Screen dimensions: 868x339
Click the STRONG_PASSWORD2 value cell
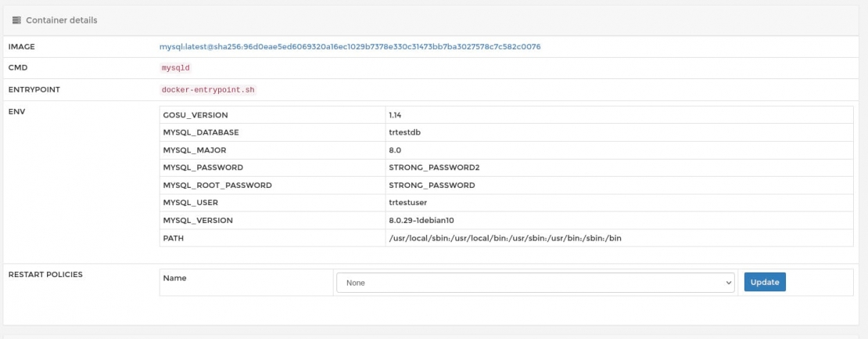point(433,168)
